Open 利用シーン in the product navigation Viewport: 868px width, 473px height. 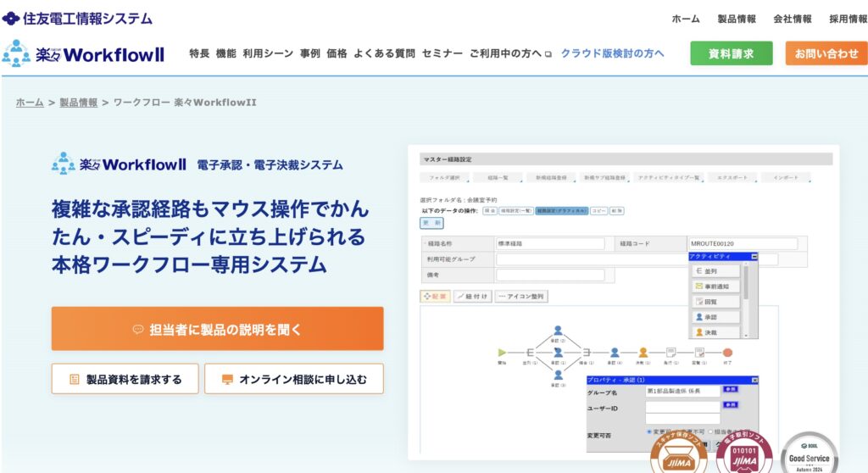point(268,53)
